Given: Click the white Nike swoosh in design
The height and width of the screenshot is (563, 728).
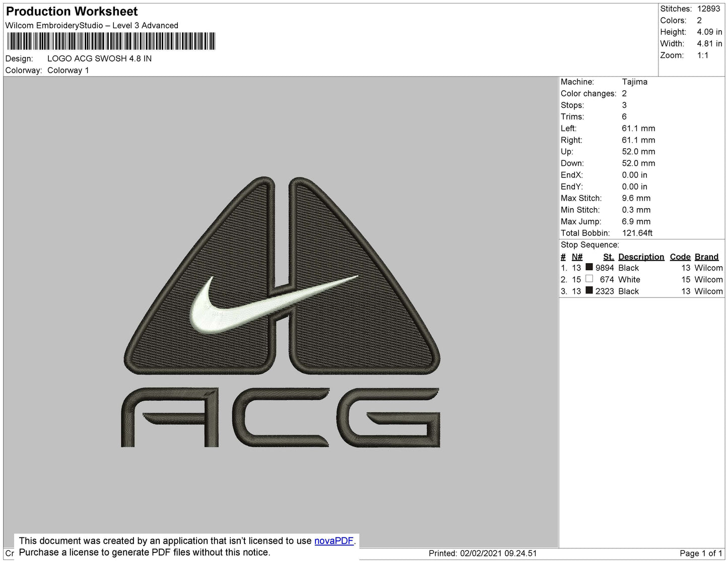Looking at the screenshot, I should [275, 304].
